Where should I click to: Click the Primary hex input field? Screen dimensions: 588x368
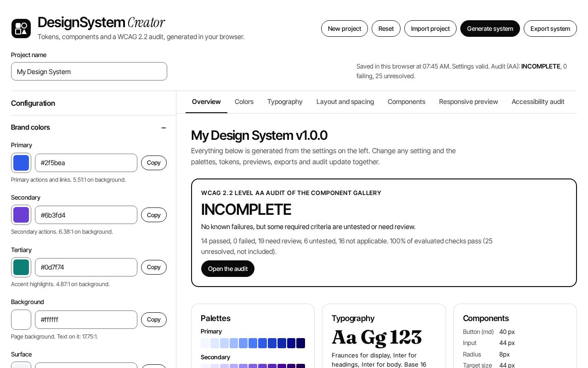pyautogui.click(x=86, y=163)
